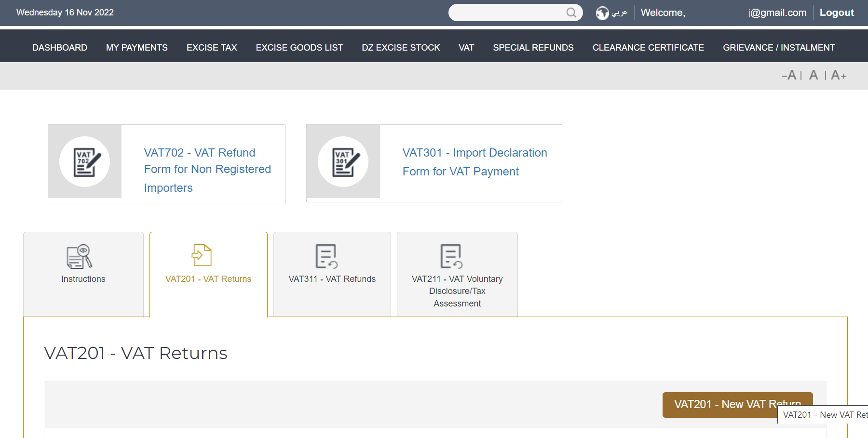Screen dimensions: 868x438
Task: Switch to the VAT311 - VAT Refunds tab
Action: coord(332,279)
